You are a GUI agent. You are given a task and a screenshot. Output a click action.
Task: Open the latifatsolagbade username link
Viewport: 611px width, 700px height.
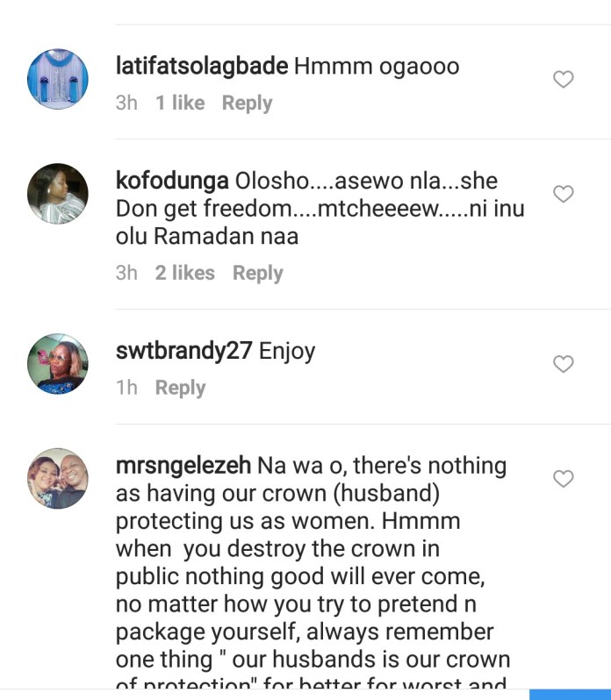click(202, 67)
